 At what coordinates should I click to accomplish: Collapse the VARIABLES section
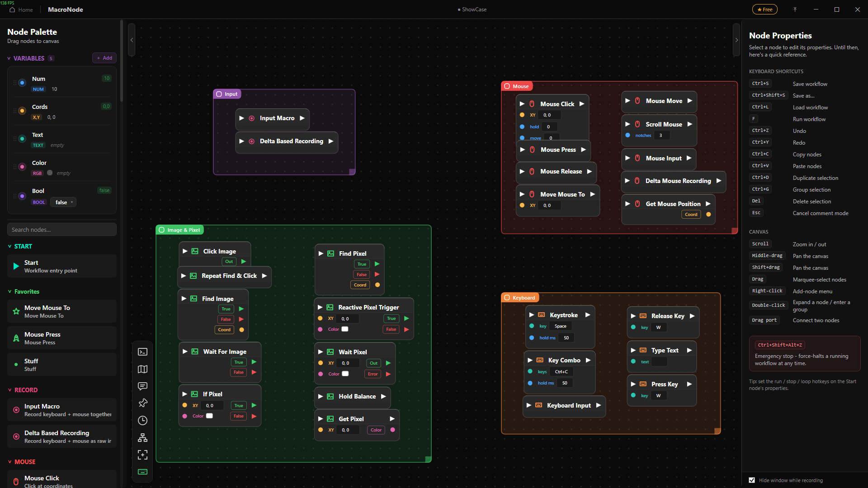click(9, 58)
